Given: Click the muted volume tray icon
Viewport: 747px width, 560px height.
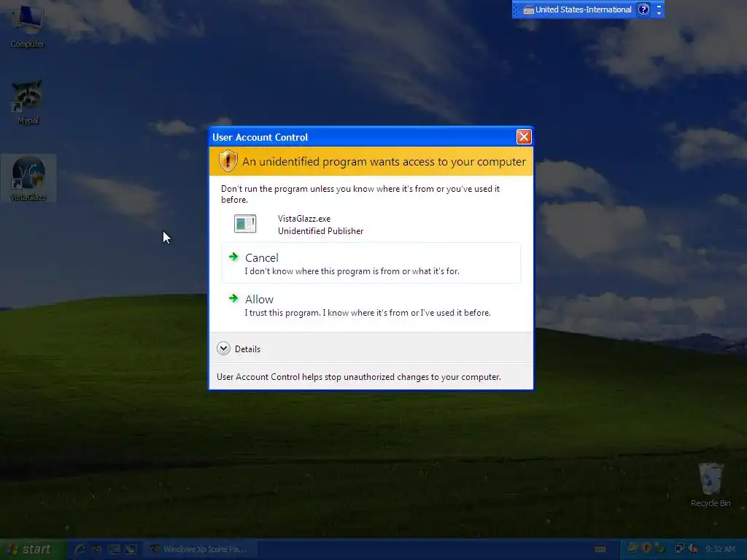Looking at the screenshot, I should tap(693, 548).
